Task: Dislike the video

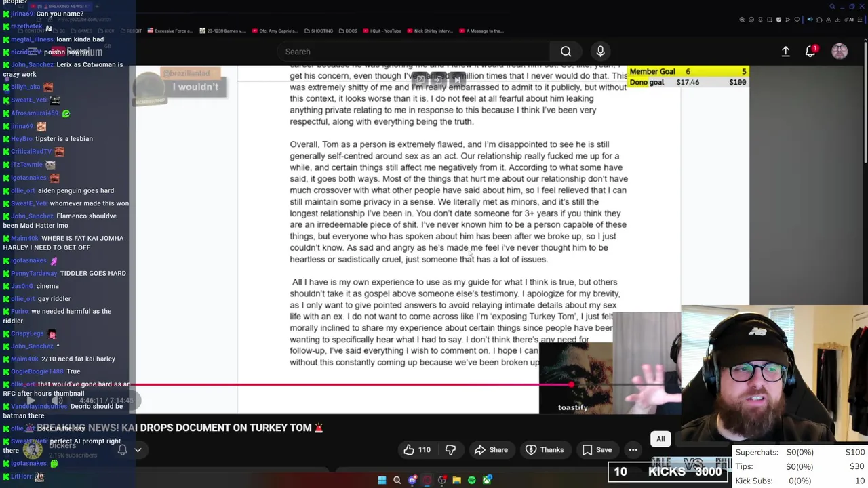Action: tap(450, 450)
